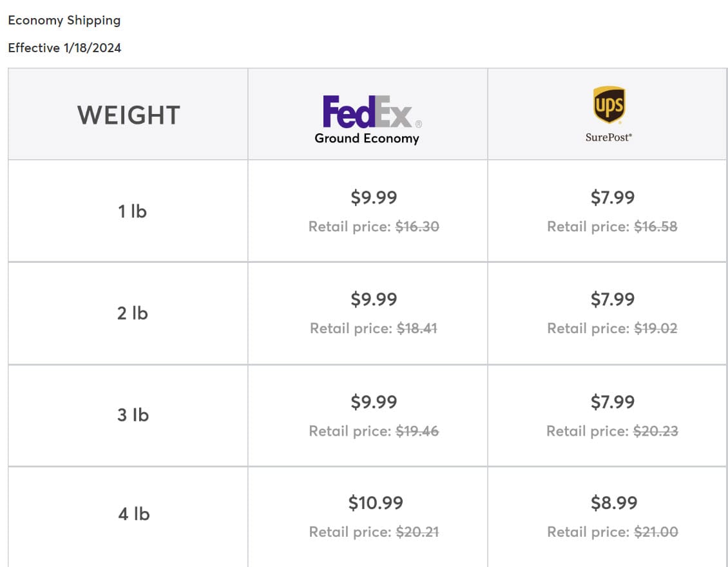Click the FedEx $10.99 price

[x=375, y=503]
